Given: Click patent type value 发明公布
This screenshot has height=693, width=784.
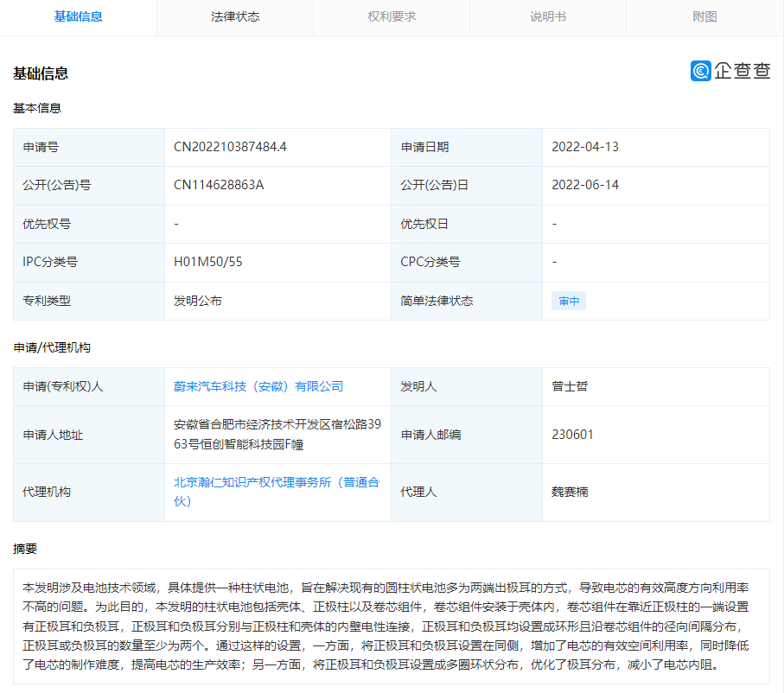Looking at the screenshot, I should point(197,301).
